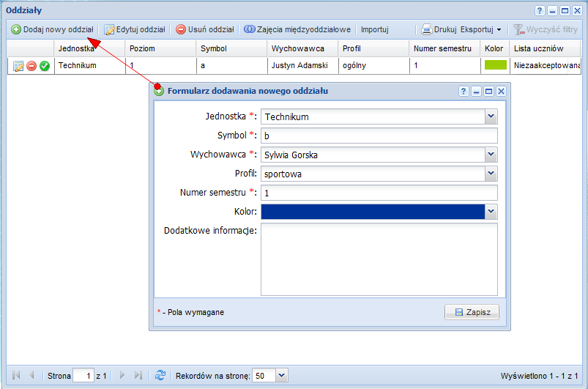This screenshot has width=588, height=389.
Task: Click the Dodatkowe informacje text area
Action: pyautogui.click(x=379, y=259)
